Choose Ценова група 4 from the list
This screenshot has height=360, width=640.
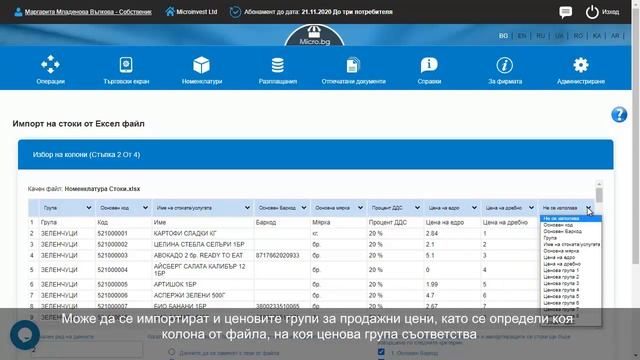coord(571,290)
